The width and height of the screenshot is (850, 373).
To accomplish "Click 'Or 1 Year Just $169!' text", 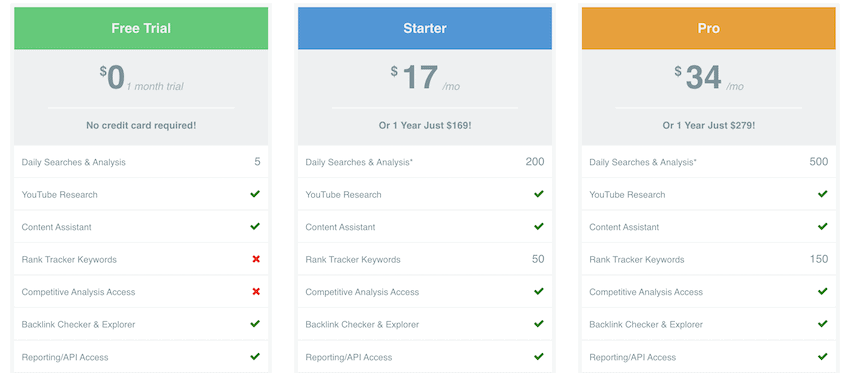I will (425, 125).
